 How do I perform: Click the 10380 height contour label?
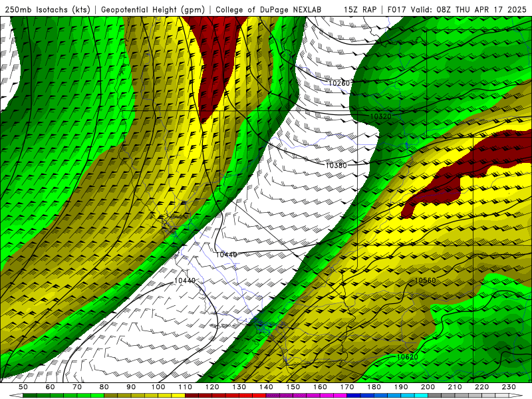(x=336, y=165)
